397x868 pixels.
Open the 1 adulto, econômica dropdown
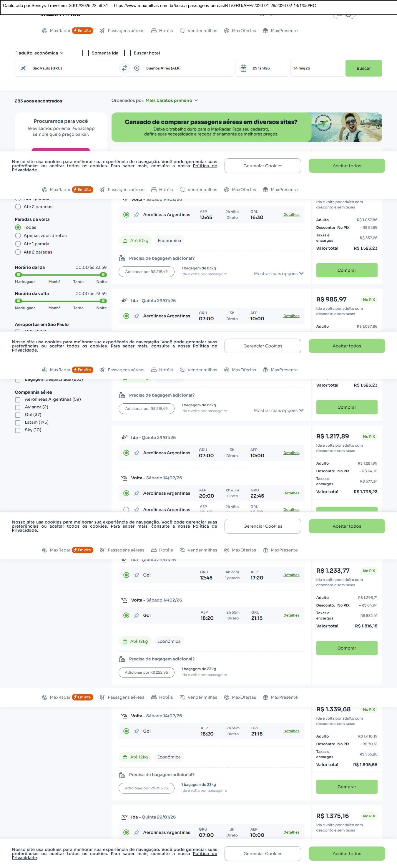(40, 53)
